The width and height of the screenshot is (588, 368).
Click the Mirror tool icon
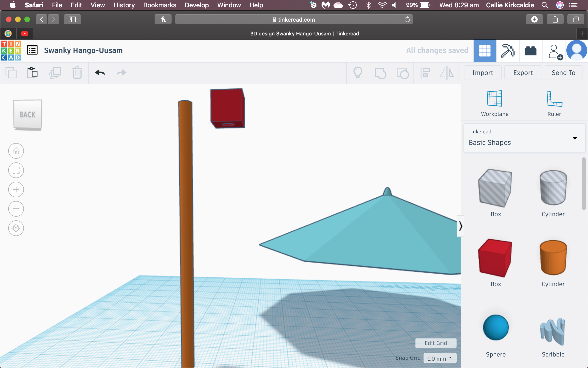[x=447, y=73]
